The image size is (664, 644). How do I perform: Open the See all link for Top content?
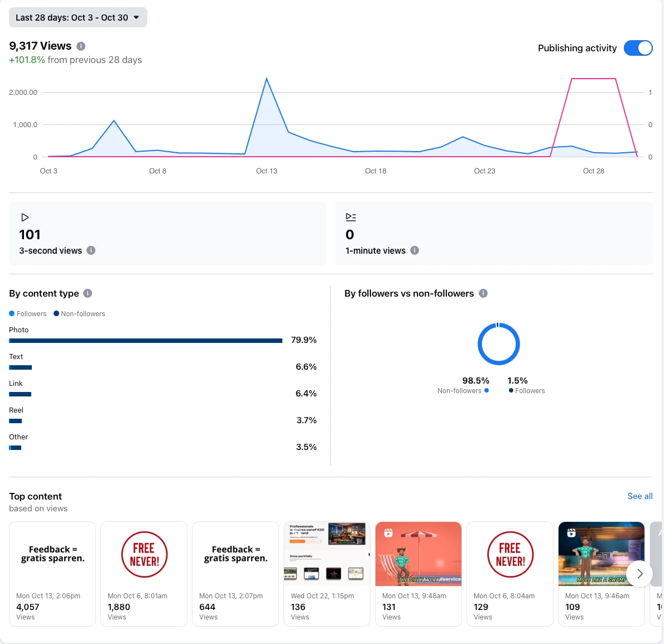639,496
